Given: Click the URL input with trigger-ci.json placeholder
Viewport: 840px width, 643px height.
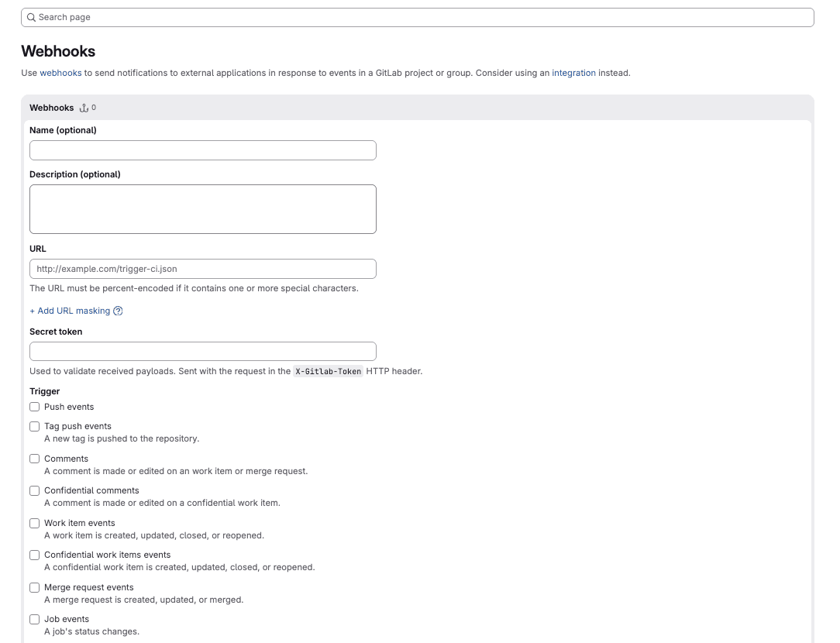Looking at the screenshot, I should pyautogui.click(x=202, y=268).
